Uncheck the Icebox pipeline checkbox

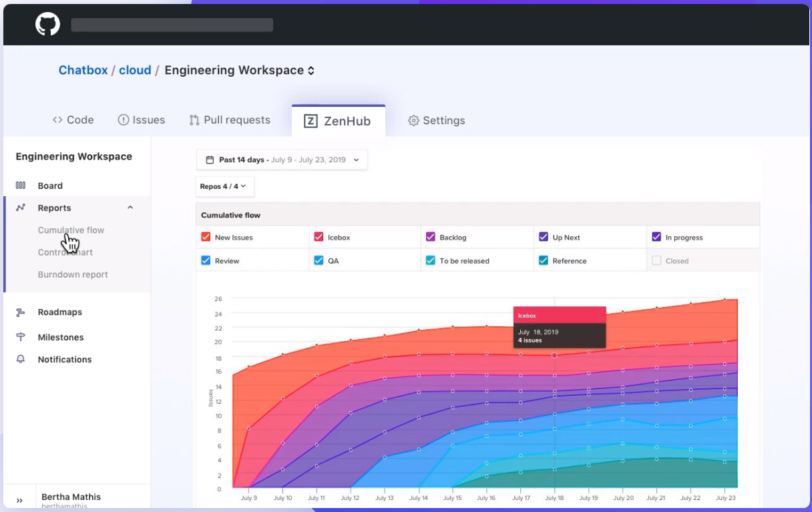click(319, 237)
